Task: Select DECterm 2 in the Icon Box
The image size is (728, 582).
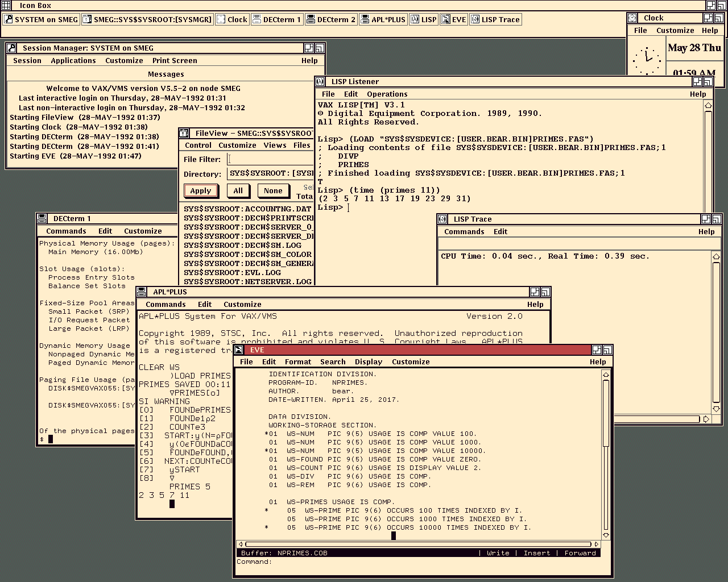Action: [x=331, y=19]
